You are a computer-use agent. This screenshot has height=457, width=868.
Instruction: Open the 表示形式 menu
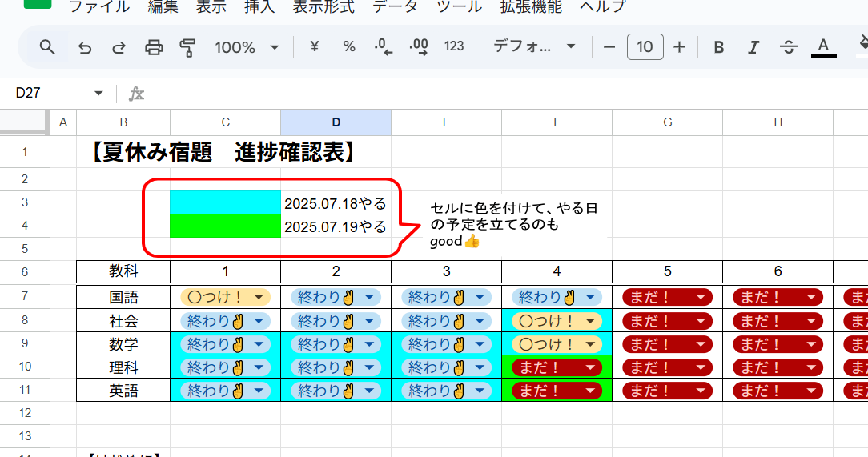click(323, 6)
